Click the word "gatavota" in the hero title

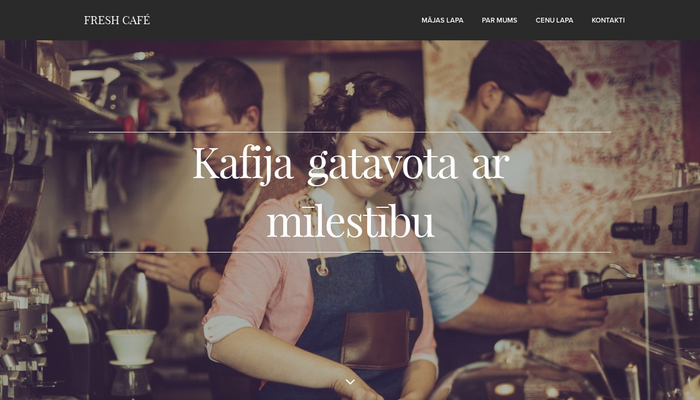pos(383,166)
